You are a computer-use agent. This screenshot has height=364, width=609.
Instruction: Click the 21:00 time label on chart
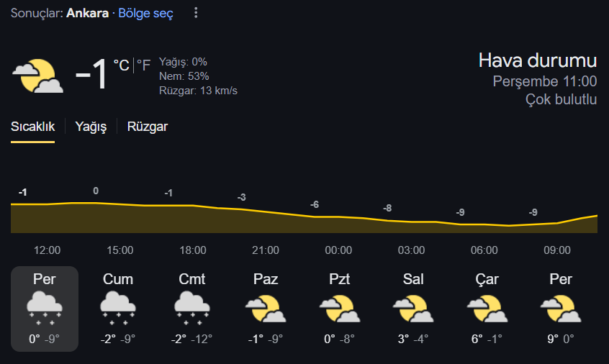[x=266, y=250]
